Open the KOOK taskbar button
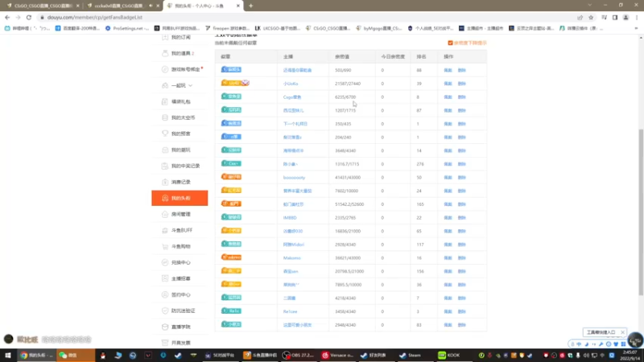644x362 pixels. [x=449, y=356]
